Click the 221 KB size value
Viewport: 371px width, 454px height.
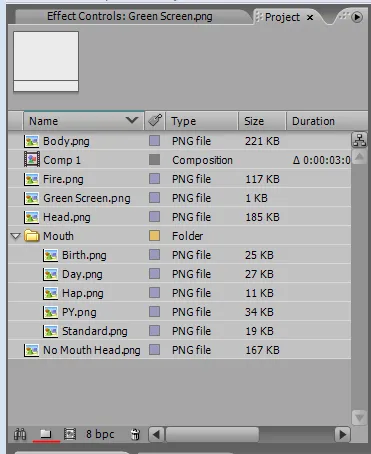(x=262, y=141)
